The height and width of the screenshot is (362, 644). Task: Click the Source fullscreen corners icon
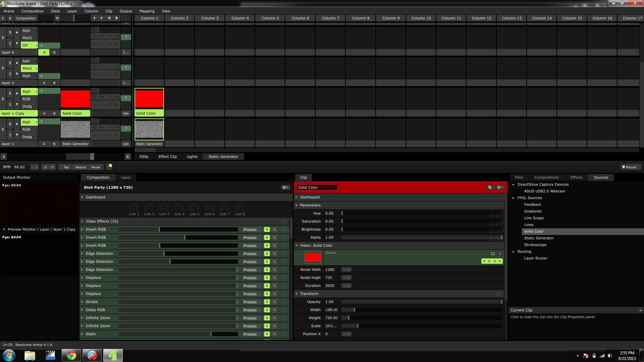pyautogui.click(x=493, y=254)
